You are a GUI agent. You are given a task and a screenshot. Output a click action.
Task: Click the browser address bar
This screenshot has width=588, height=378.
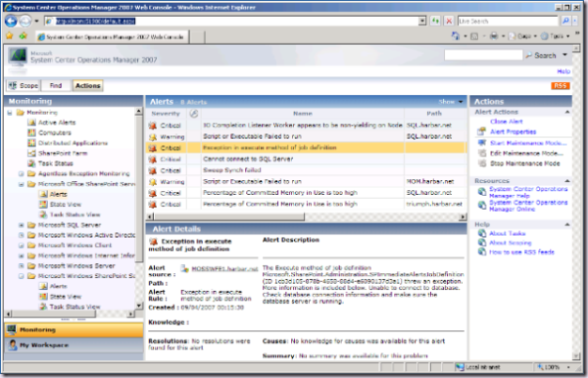point(236,21)
